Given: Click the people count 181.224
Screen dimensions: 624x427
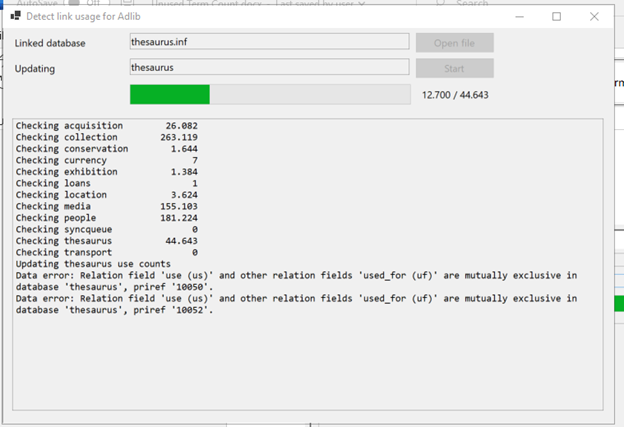Looking at the screenshot, I should pyautogui.click(x=179, y=218).
